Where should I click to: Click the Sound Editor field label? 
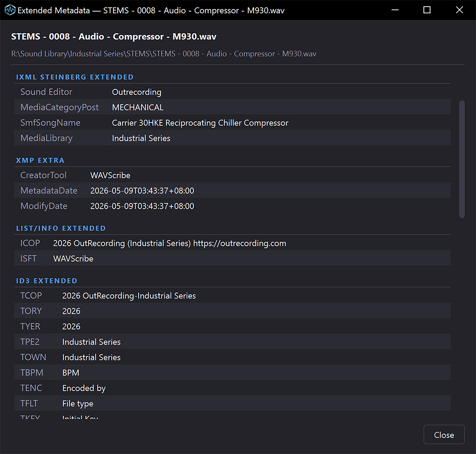46,91
